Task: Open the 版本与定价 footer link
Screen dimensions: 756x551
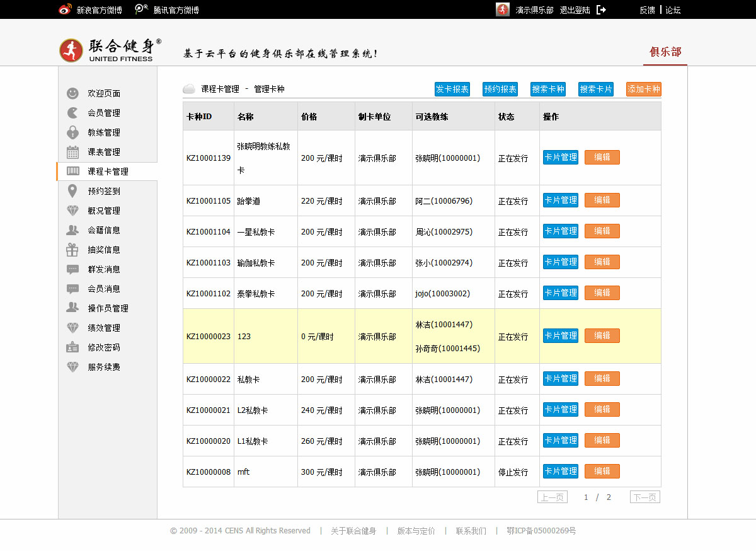Action: (416, 531)
